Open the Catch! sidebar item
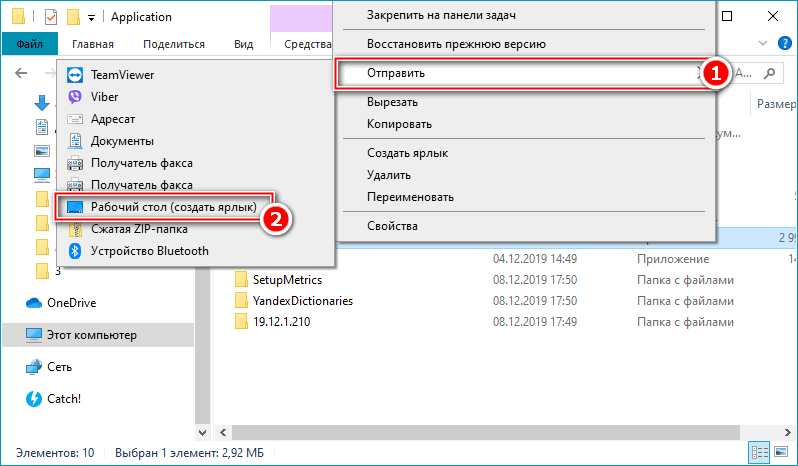 click(64, 399)
